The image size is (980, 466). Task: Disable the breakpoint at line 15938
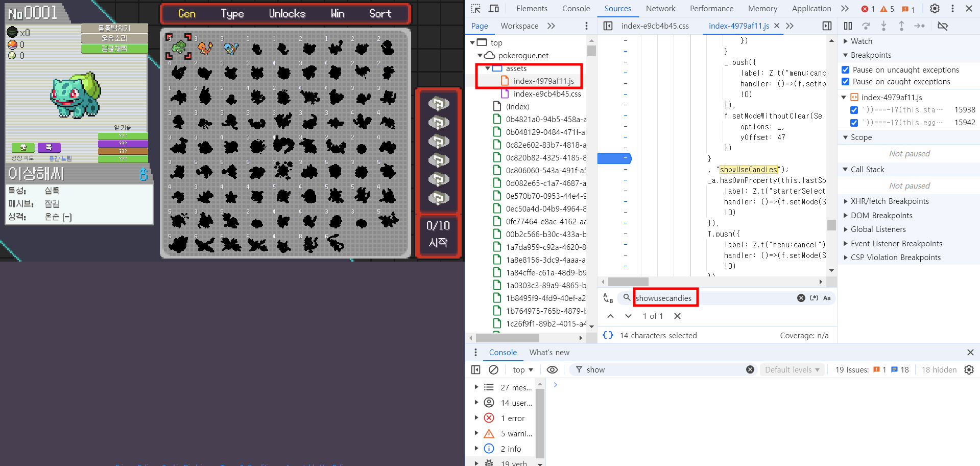(854, 110)
